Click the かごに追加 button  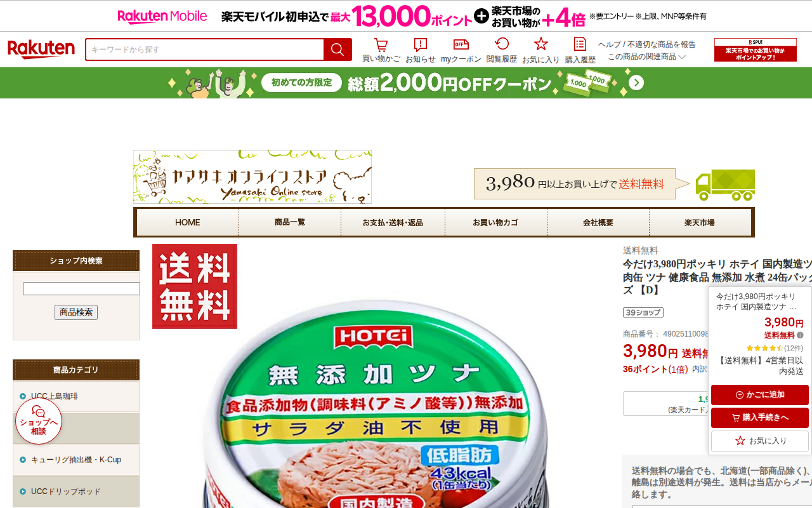pos(760,395)
